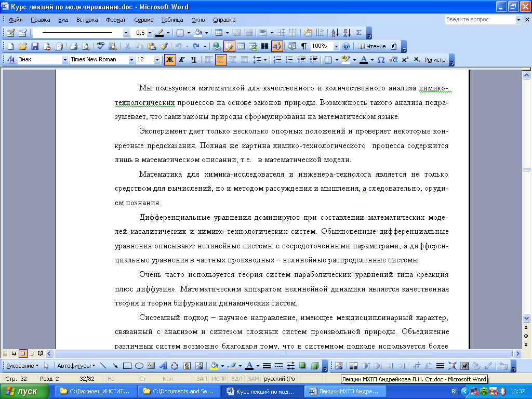Open the Таблица menu
The height and width of the screenshot is (399, 532).
point(172,20)
